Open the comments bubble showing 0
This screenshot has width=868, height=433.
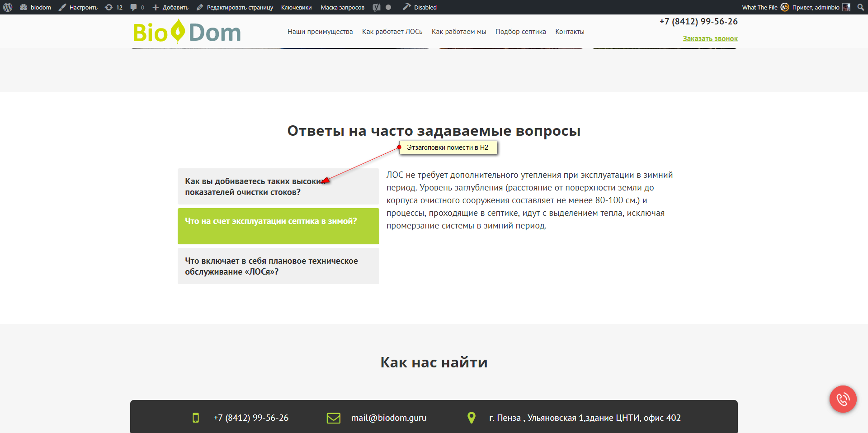coord(137,7)
